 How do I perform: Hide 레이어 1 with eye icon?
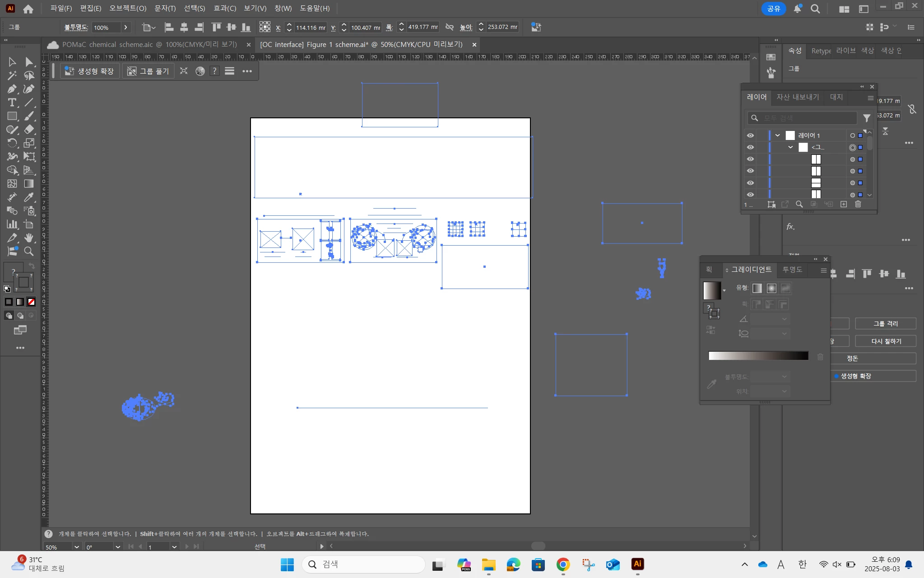point(750,135)
